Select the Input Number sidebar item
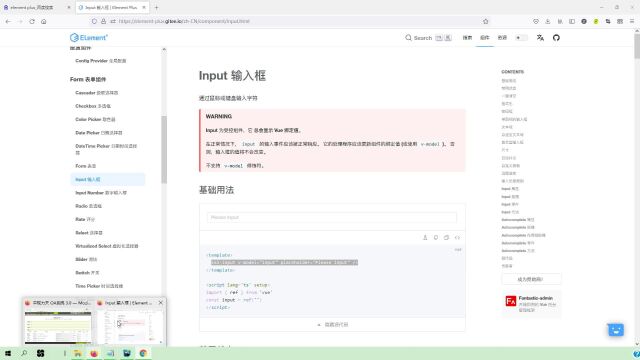 click(101, 193)
